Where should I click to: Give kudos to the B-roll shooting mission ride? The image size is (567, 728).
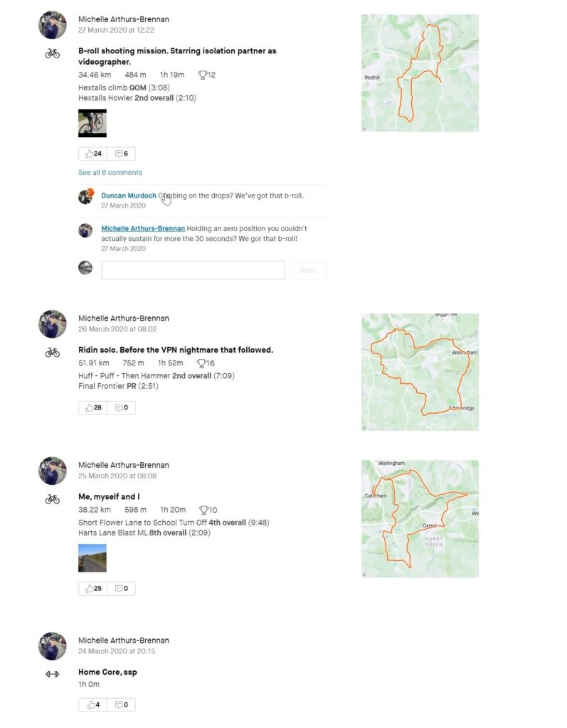93,154
